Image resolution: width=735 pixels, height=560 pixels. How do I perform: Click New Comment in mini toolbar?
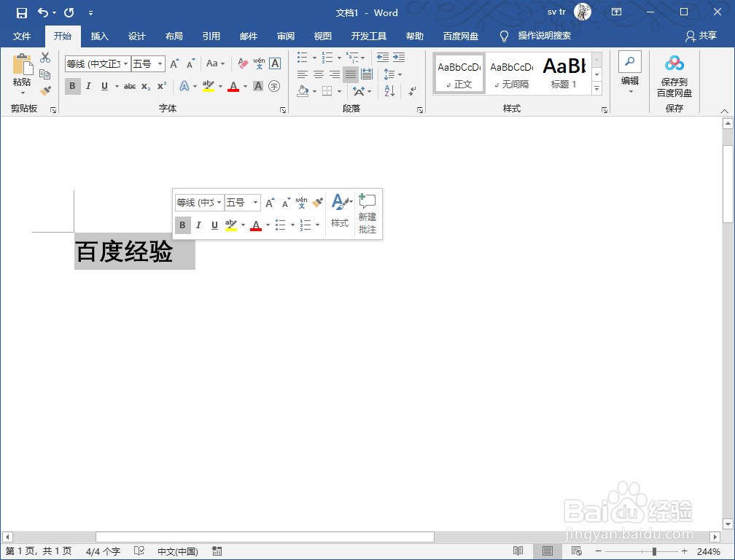[x=367, y=214]
